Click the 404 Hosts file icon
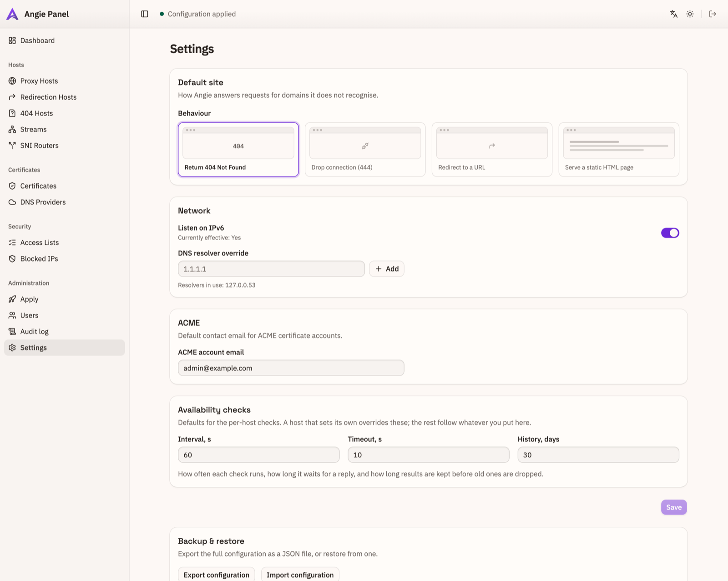 click(12, 113)
